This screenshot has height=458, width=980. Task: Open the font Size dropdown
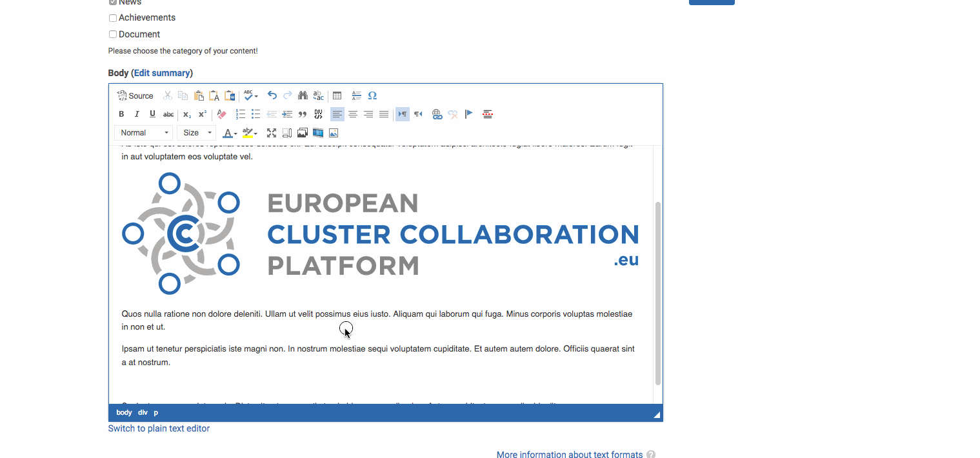pos(196,133)
